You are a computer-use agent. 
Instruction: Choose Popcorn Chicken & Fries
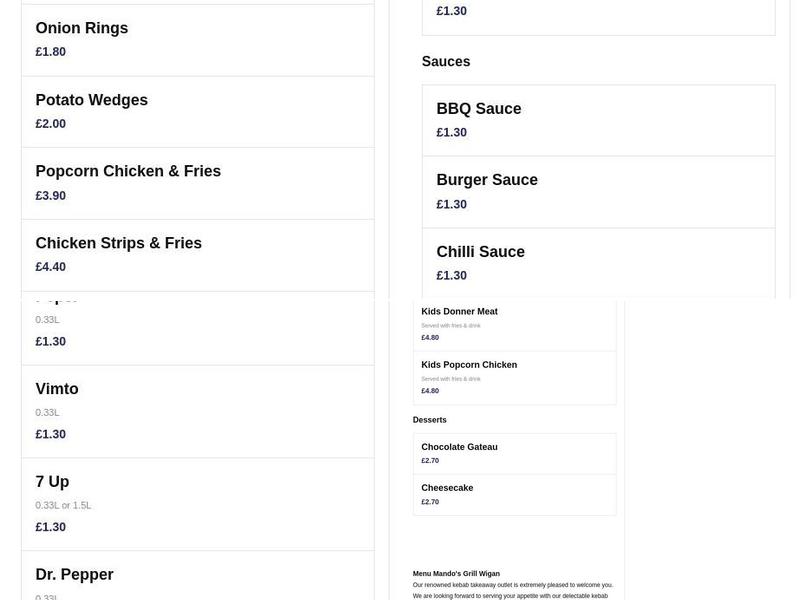[x=197, y=182]
